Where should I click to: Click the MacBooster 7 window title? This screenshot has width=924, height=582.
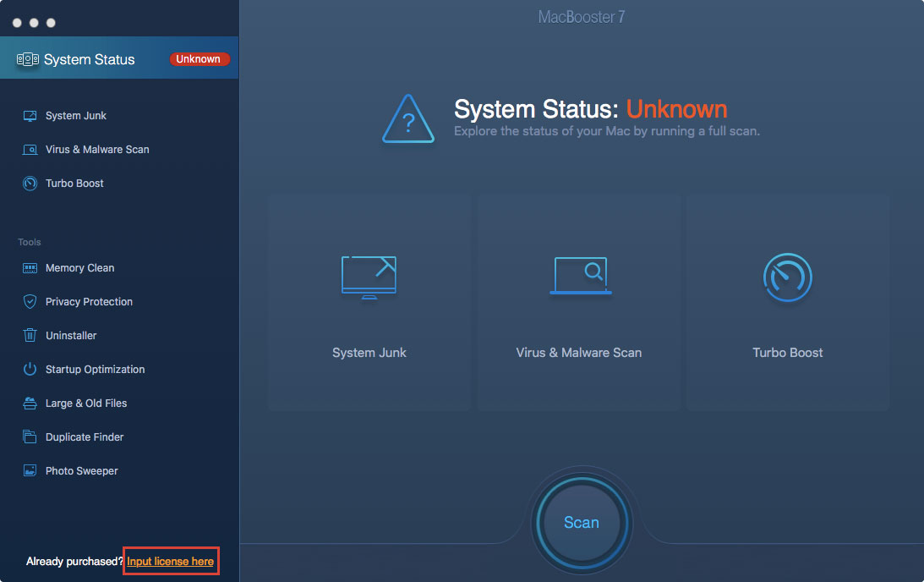click(582, 17)
